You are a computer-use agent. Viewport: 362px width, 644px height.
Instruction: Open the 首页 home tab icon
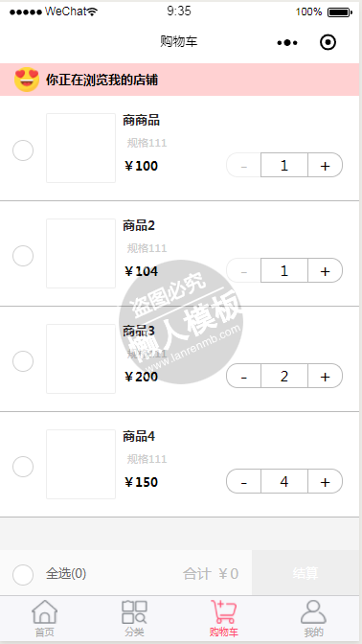pos(44,612)
